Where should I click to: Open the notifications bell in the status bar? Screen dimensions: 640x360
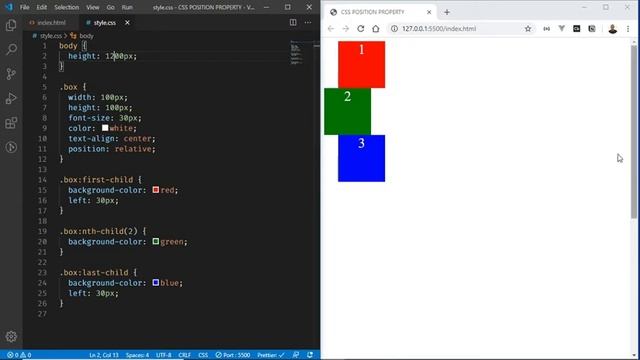pyautogui.click(x=310, y=355)
